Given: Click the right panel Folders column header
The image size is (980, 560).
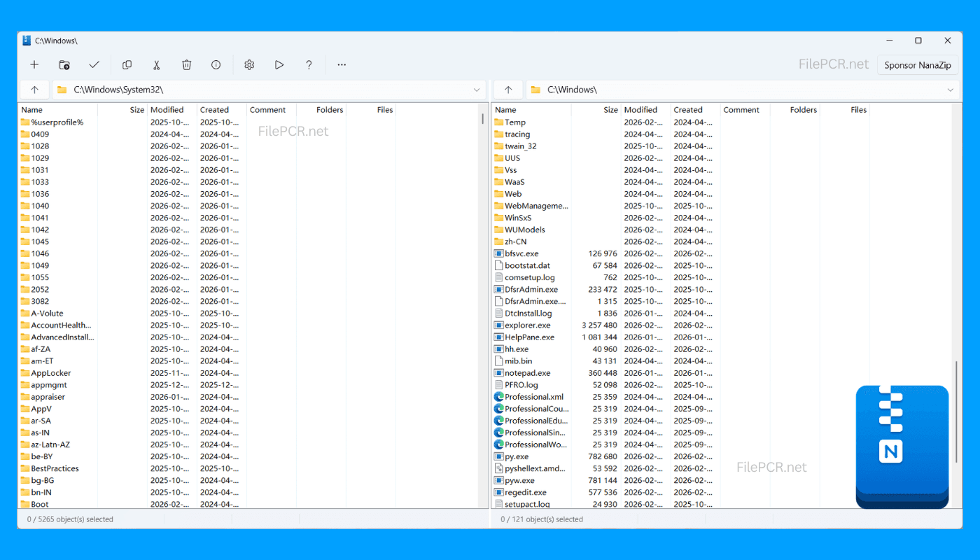Looking at the screenshot, I should coord(795,110).
